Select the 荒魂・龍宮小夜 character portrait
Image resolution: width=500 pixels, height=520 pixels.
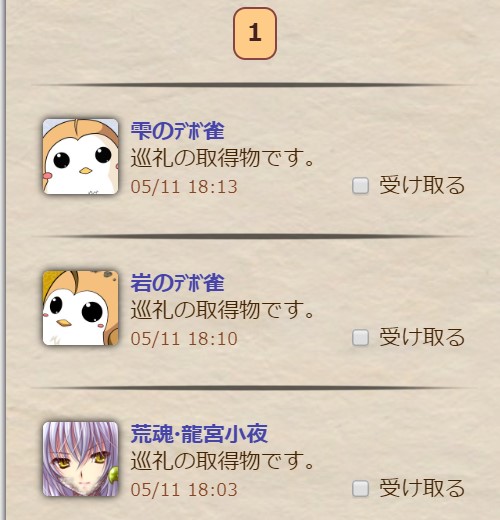(80, 459)
